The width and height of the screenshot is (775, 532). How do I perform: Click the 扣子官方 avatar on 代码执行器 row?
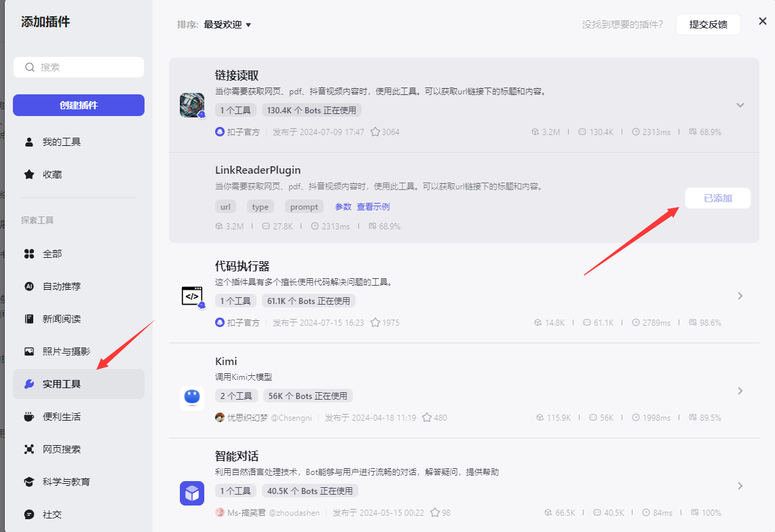[x=220, y=323]
